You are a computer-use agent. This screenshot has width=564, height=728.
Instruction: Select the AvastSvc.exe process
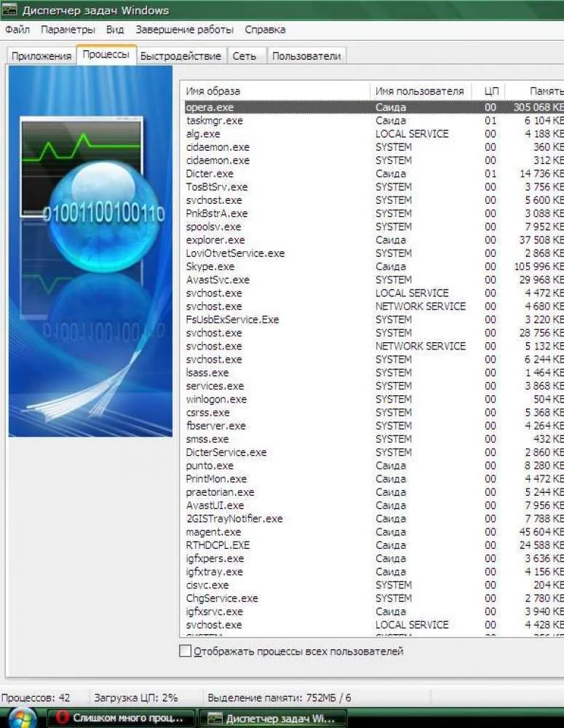374,280
